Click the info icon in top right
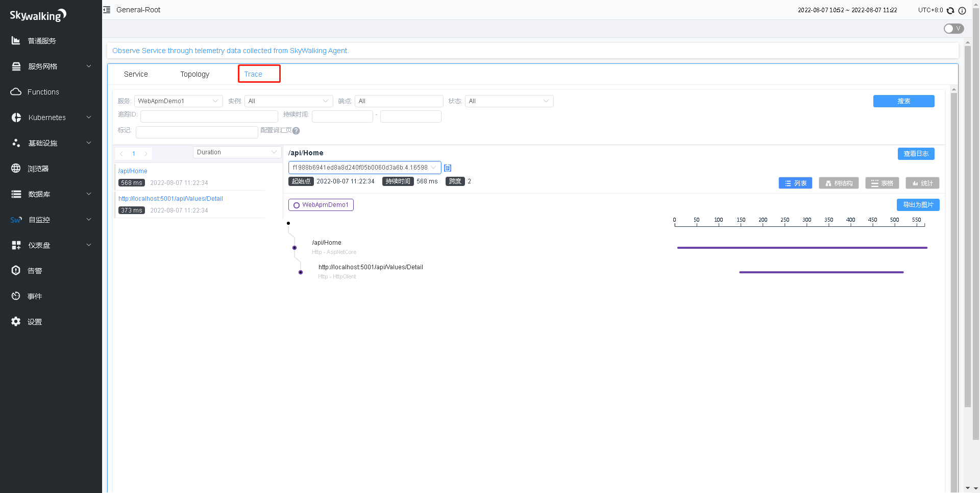The height and width of the screenshot is (493, 980). pos(962,11)
